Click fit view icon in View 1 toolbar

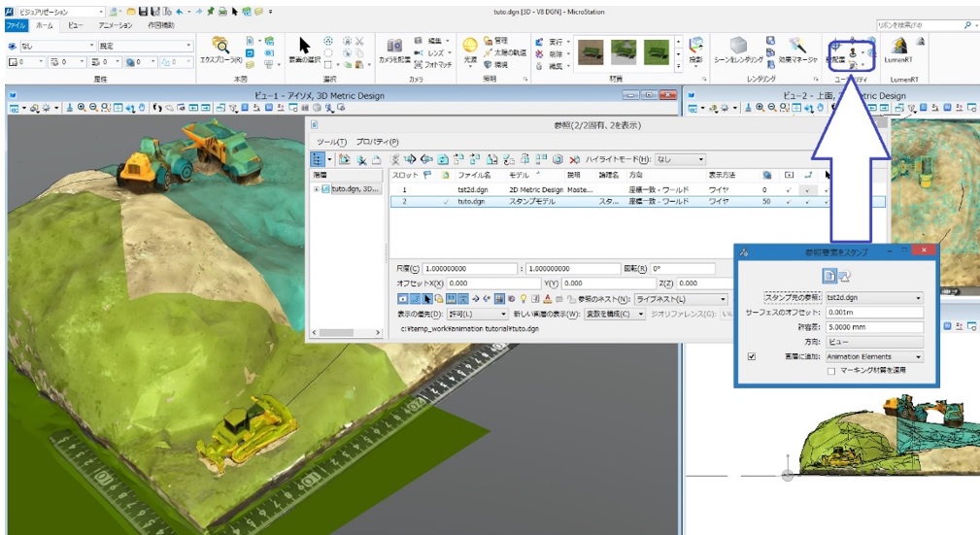coord(118,108)
